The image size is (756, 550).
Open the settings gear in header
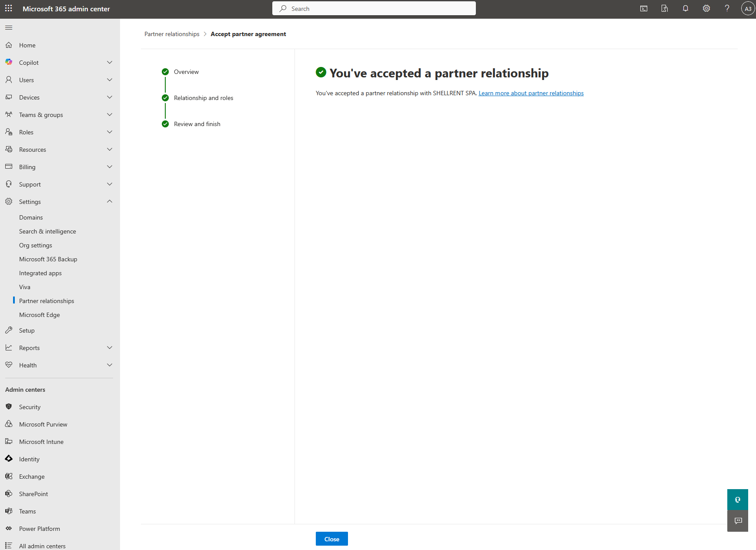(x=706, y=9)
